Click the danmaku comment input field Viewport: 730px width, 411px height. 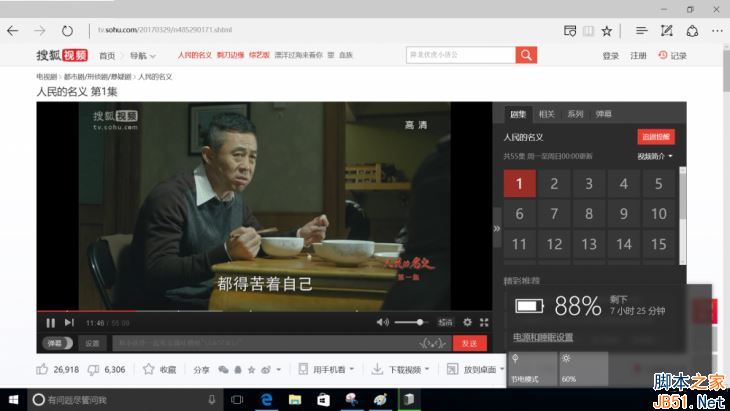click(265, 343)
